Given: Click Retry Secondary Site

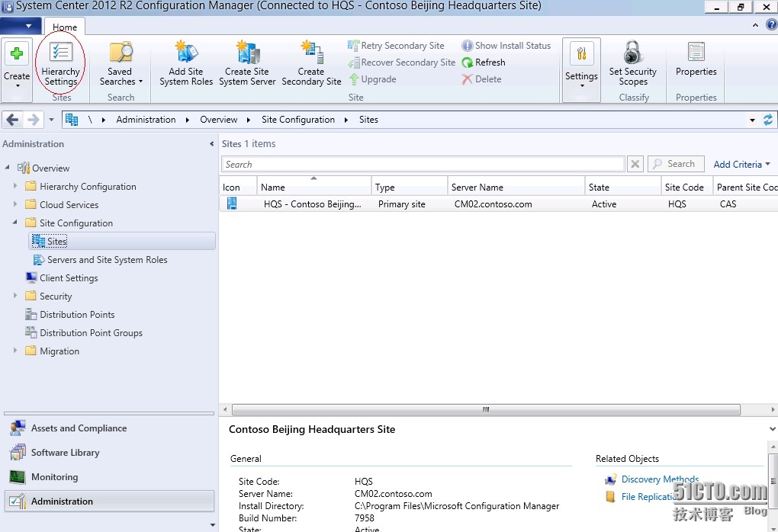Looking at the screenshot, I should 396,46.
